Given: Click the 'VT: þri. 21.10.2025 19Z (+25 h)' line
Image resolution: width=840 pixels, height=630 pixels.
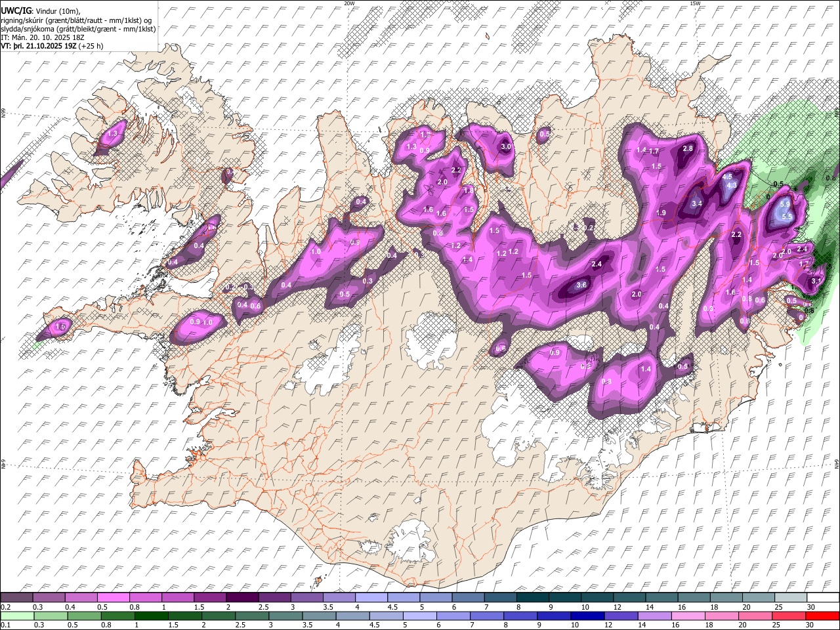Looking at the screenshot, I should pyautogui.click(x=52, y=46).
